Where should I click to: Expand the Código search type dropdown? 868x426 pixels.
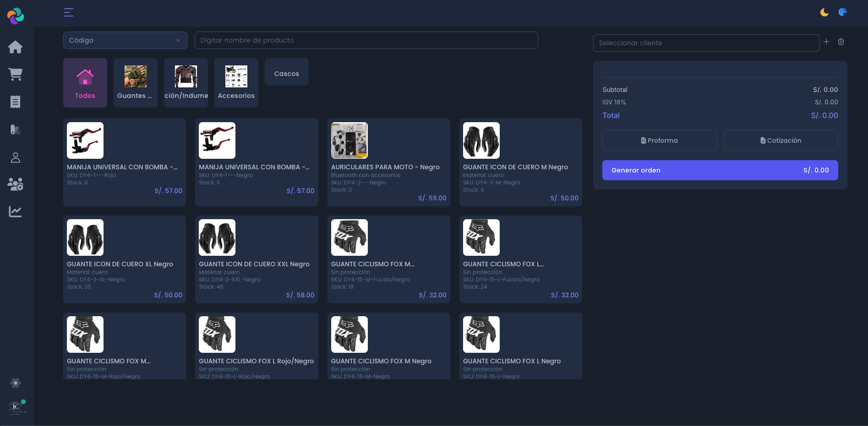click(125, 40)
